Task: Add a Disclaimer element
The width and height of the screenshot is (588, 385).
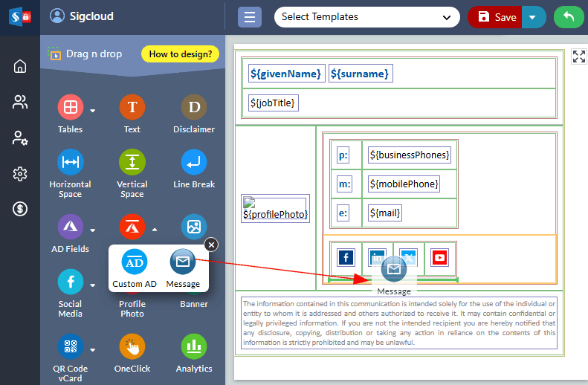Action: [x=194, y=108]
